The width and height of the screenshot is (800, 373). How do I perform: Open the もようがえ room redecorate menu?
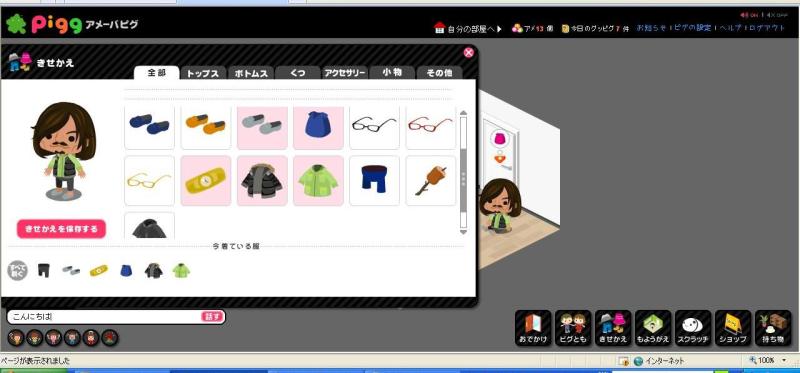(653, 328)
